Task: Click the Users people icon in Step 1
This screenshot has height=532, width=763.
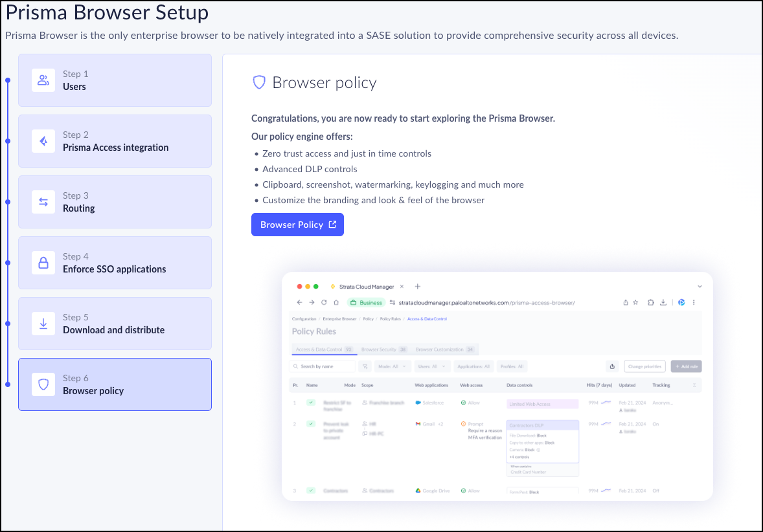Action: coord(43,80)
